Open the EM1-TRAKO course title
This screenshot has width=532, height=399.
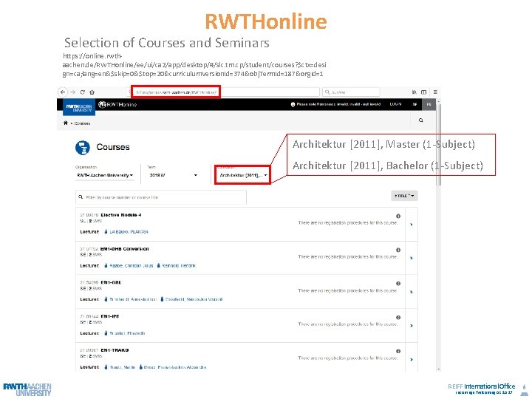pyautogui.click(x=115, y=350)
